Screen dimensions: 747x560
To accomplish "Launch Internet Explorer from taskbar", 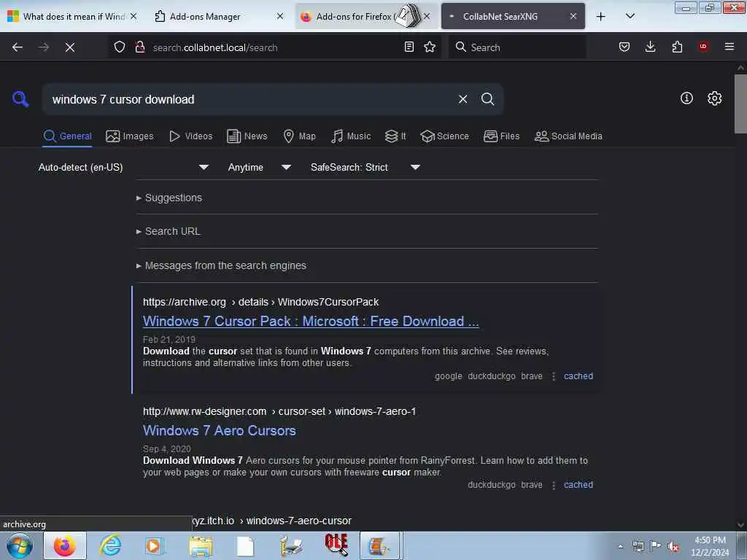I will point(110,546).
